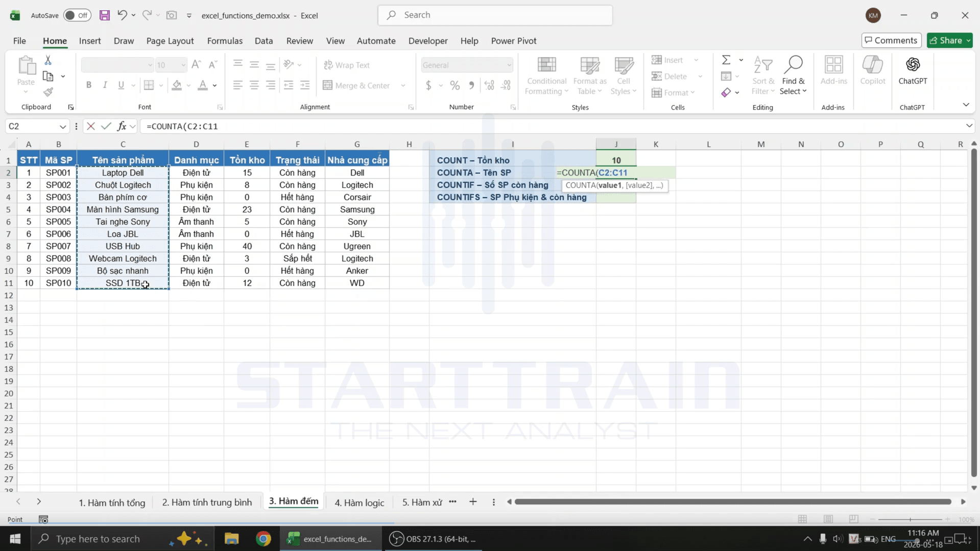Click the Search box in title bar
Viewport: 980px width, 551px height.
point(495,15)
